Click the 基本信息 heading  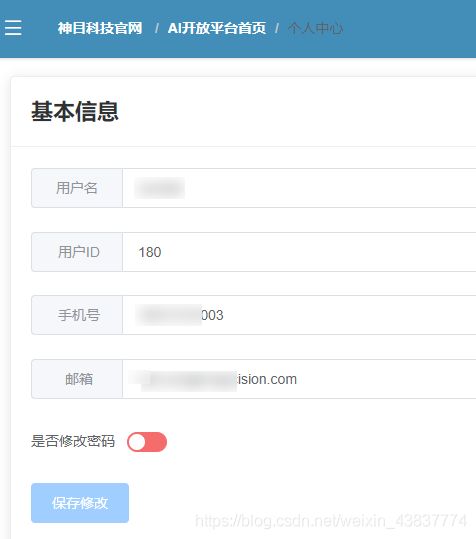75,111
